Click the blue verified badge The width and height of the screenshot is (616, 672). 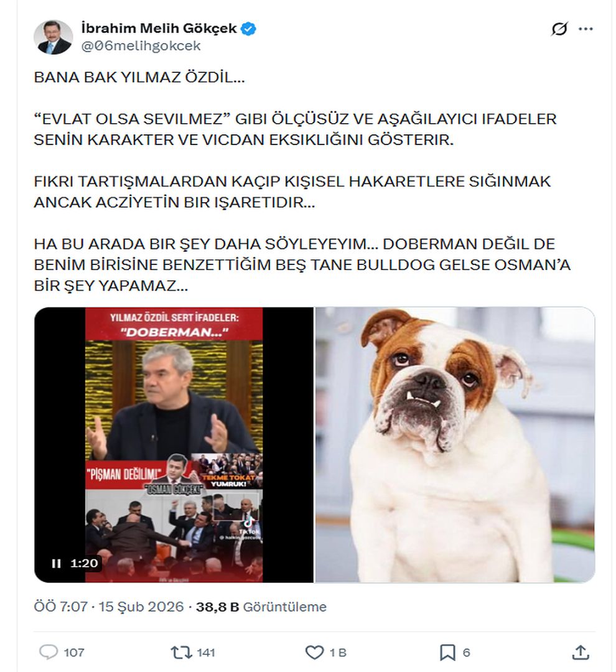[249, 29]
